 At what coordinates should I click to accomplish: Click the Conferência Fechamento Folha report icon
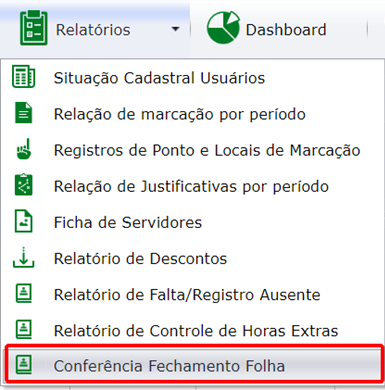(x=24, y=365)
